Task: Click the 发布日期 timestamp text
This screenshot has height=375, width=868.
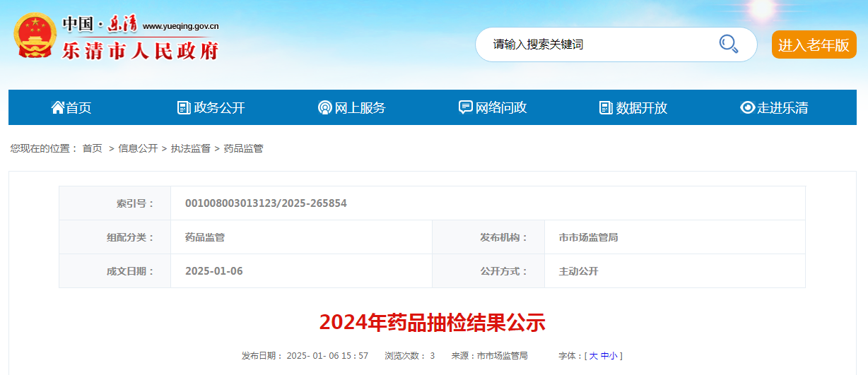Action: (x=305, y=356)
